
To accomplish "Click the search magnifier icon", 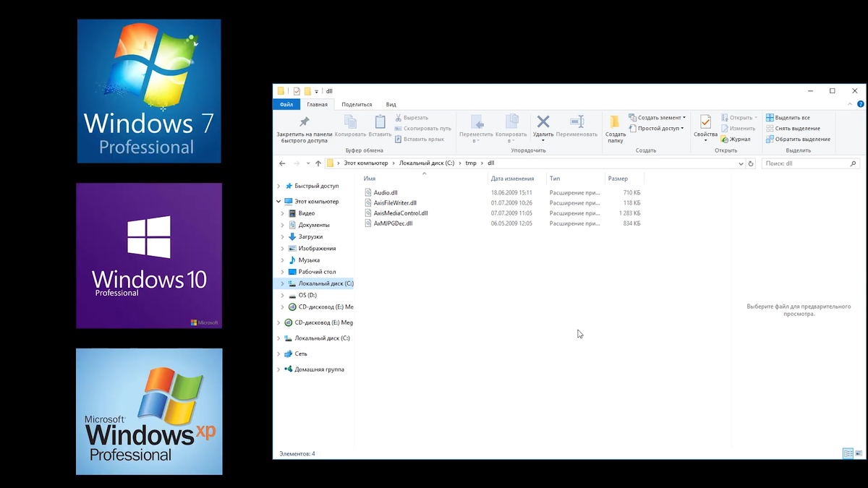I will click(854, 163).
